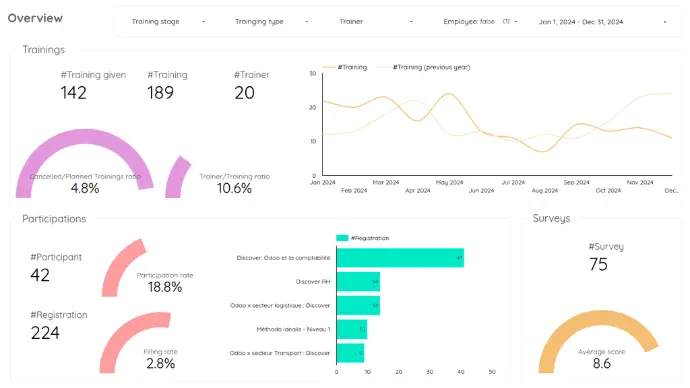The width and height of the screenshot is (690, 388).
Task: Click the Participation rate gauge arc
Action: pos(123,267)
